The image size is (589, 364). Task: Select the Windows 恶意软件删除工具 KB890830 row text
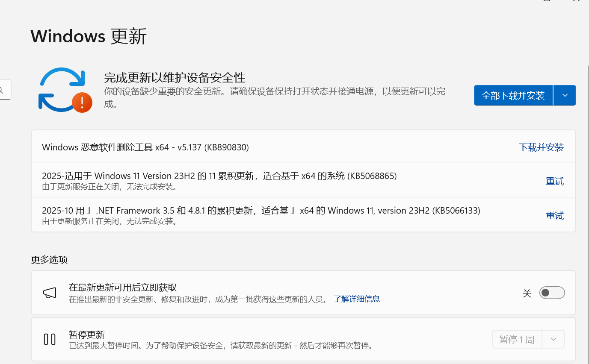[145, 147]
